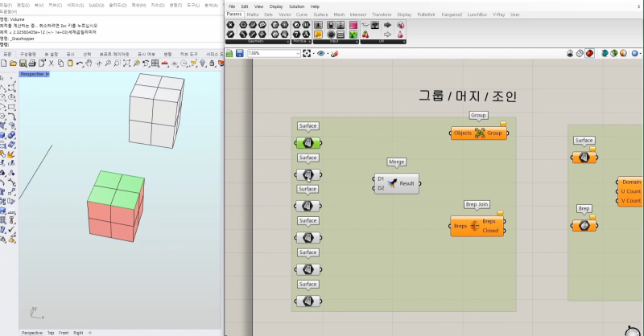Select the orange Brep parameter node
This screenshot has height=336, width=644.
pyautogui.click(x=584, y=225)
